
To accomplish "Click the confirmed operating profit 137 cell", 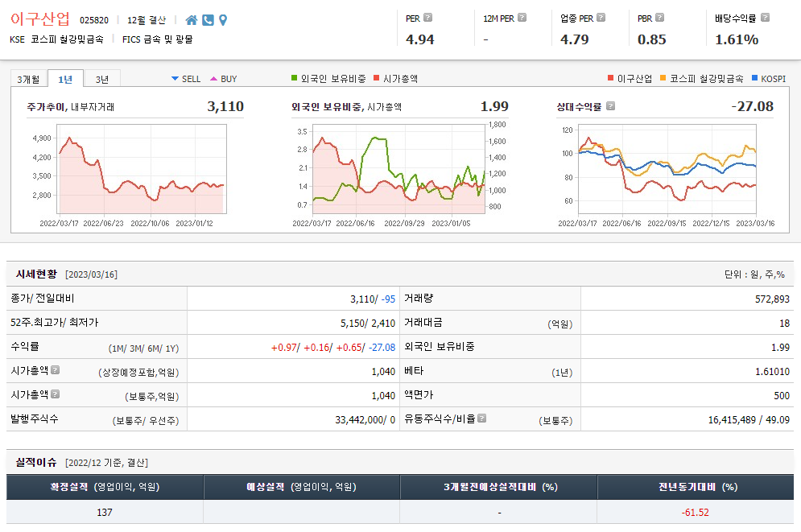I will tap(105, 512).
